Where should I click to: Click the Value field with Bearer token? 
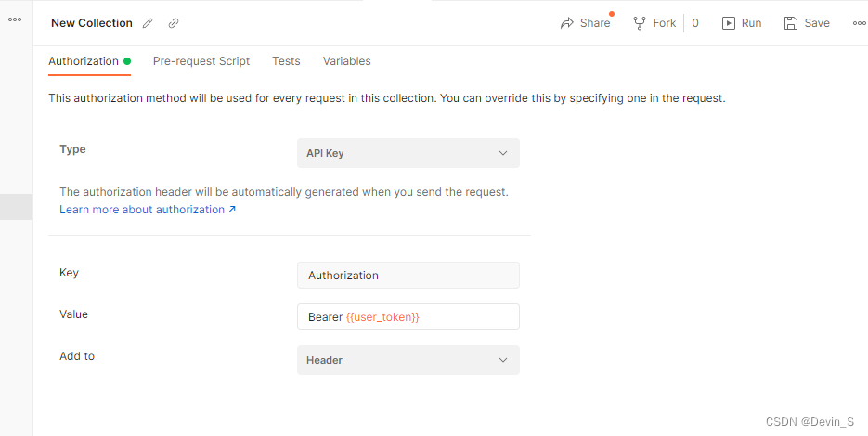coord(408,317)
